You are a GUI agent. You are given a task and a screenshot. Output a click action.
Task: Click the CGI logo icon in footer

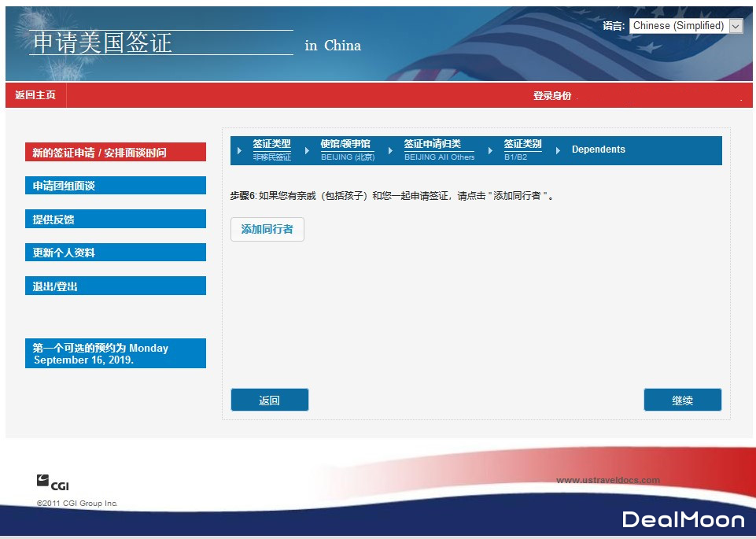click(x=42, y=480)
